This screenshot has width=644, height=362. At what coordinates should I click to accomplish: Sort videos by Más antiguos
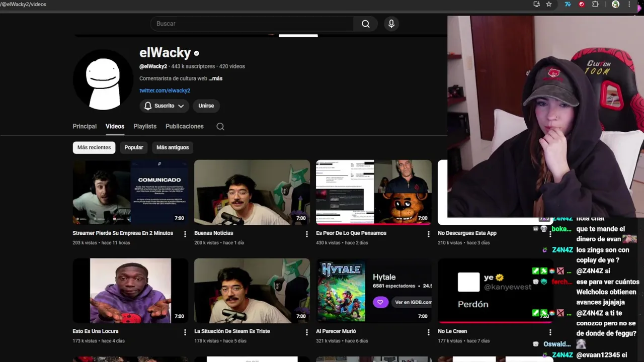pos(173,147)
